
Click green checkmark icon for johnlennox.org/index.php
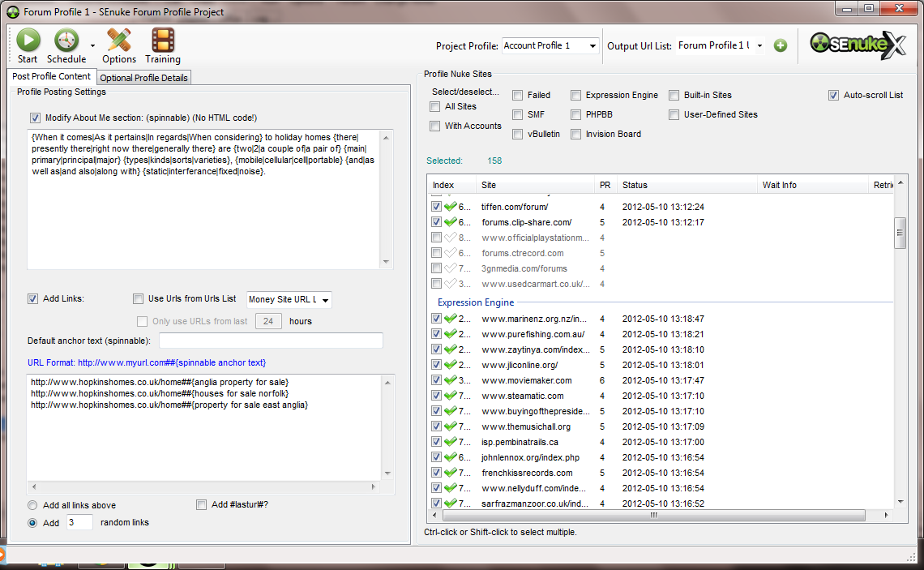click(451, 457)
